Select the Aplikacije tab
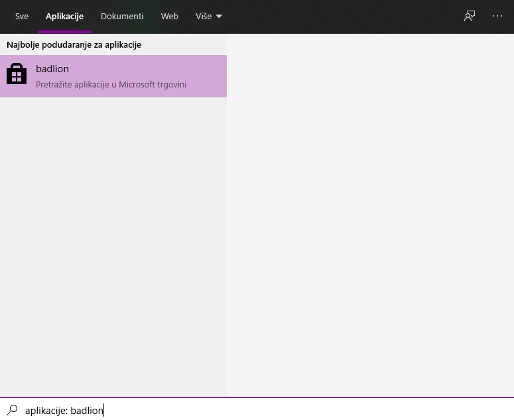The height and width of the screenshot is (420, 514). click(64, 17)
